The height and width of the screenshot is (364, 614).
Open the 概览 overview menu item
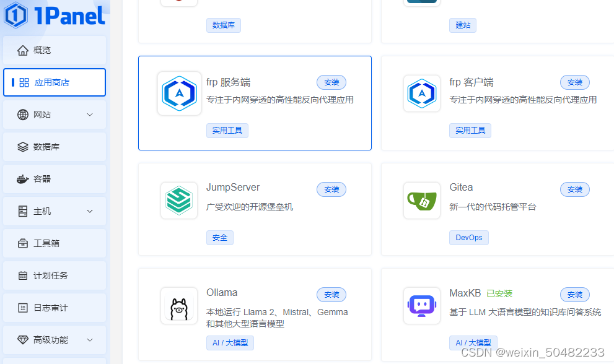click(55, 50)
